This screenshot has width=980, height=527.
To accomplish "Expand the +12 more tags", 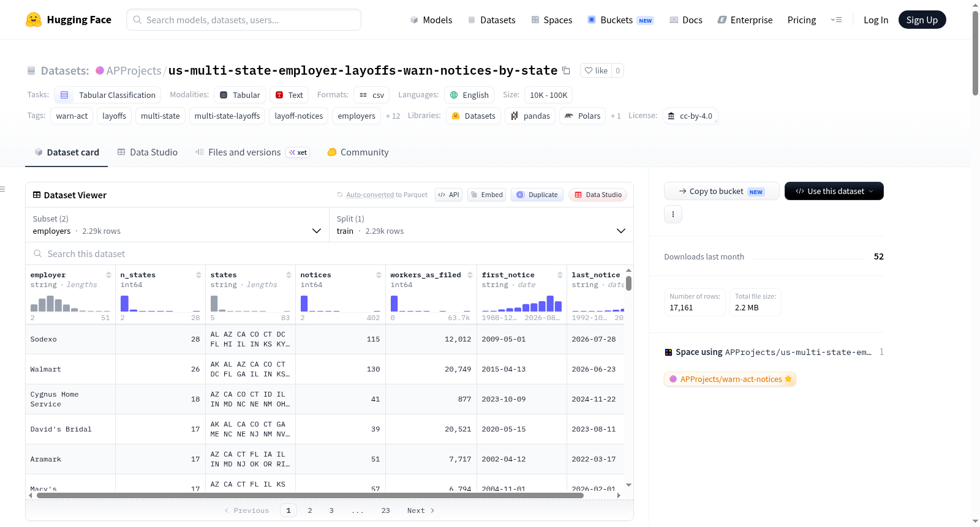I will (393, 116).
